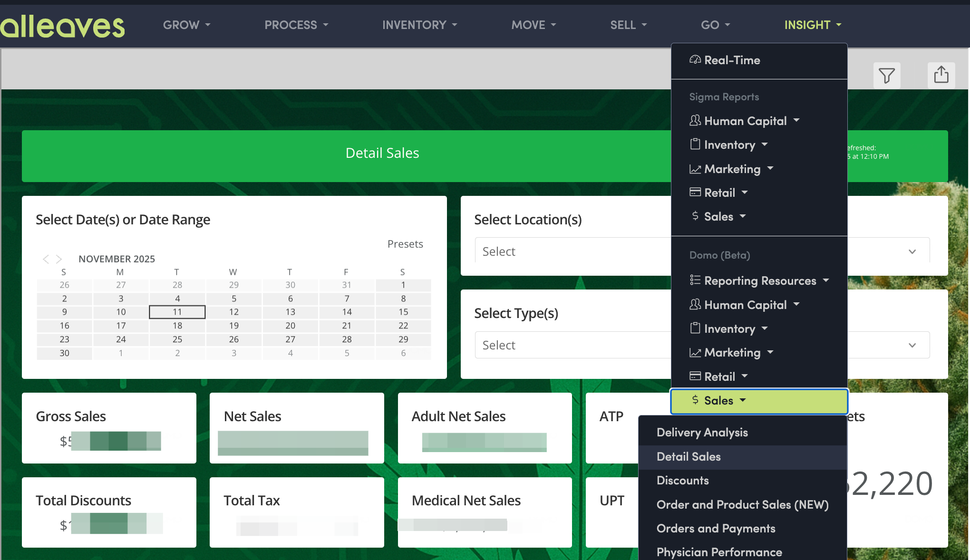Click the filter funnel icon

coord(887,76)
